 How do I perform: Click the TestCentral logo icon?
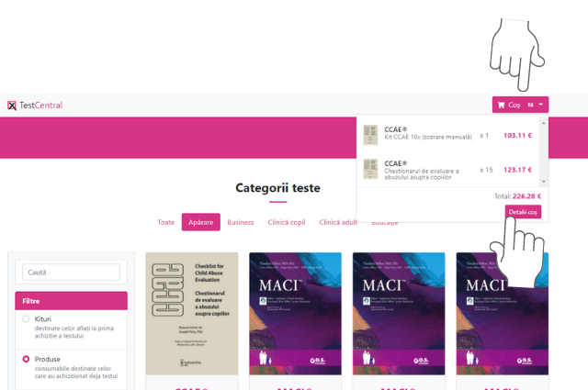point(12,106)
